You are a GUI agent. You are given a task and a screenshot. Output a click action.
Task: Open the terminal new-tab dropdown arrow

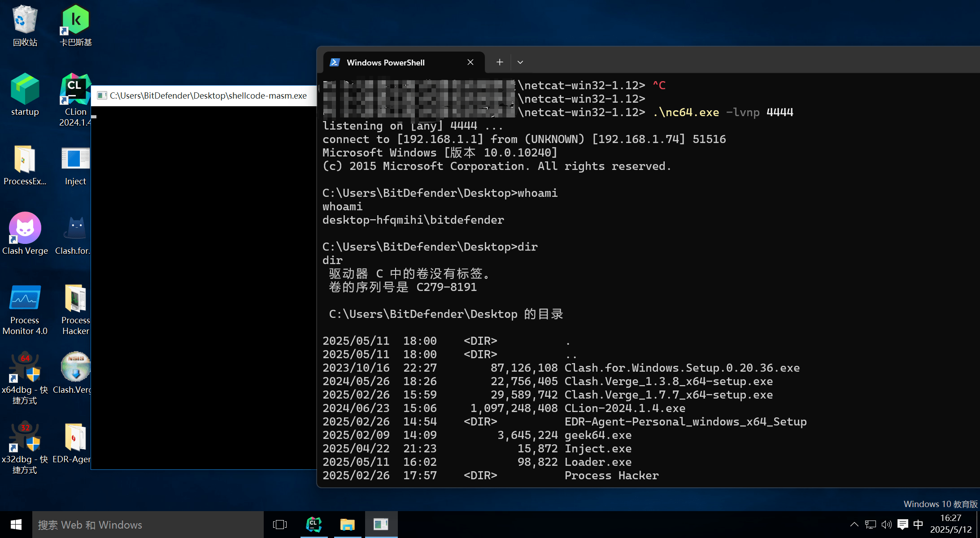coord(520,62)
